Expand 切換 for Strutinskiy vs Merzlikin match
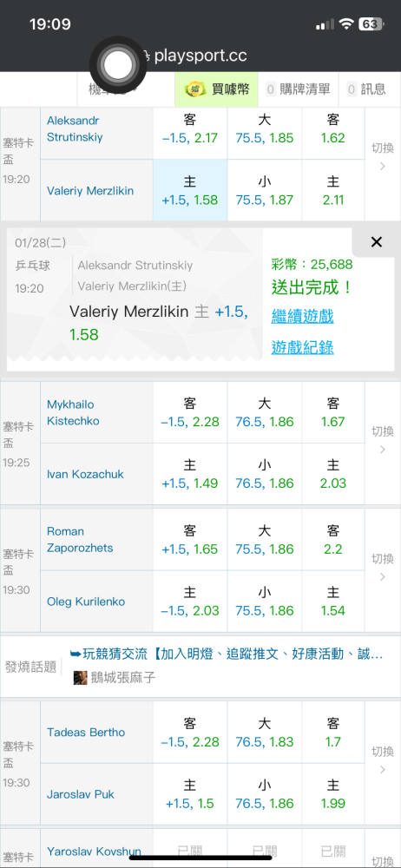Image resolution: width=401 pixels, height=868 pixels. [x=382, y=156]
